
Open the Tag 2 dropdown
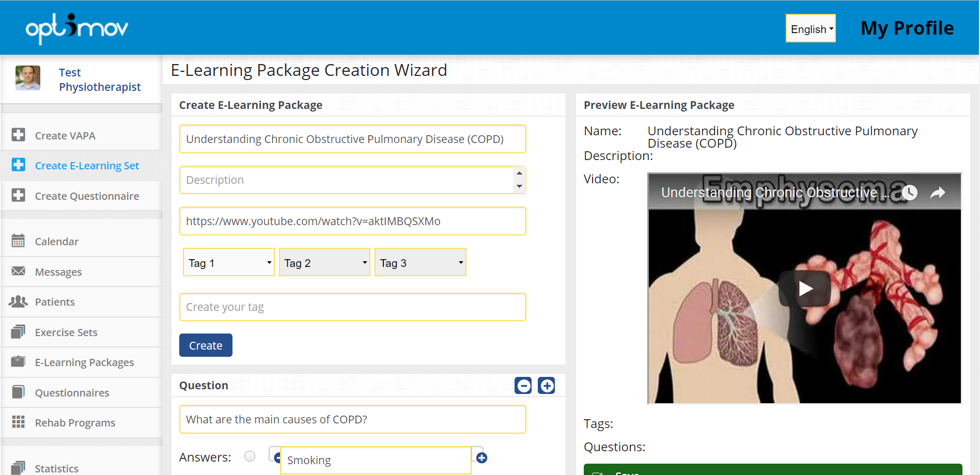click(324, 262)
